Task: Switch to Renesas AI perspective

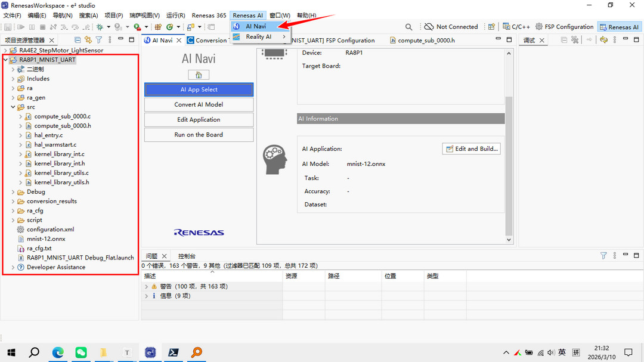Action: pyautogui.click(x=620, y=27)
